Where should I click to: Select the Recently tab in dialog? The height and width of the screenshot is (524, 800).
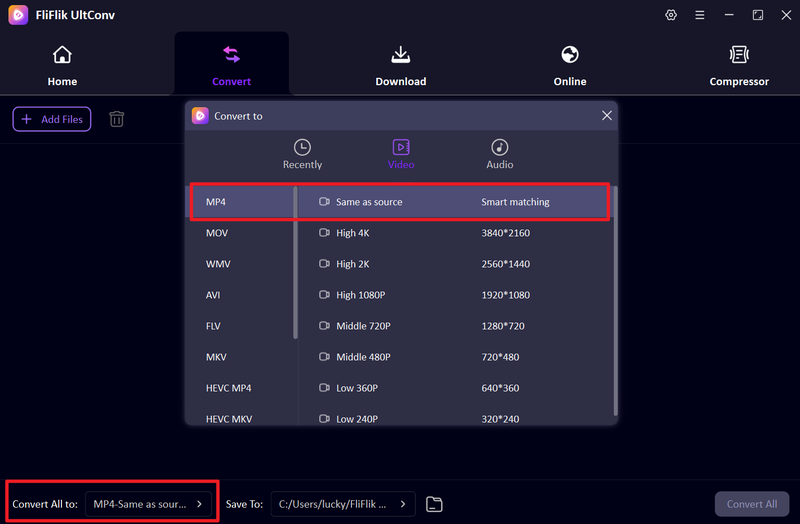click(302, 154)
